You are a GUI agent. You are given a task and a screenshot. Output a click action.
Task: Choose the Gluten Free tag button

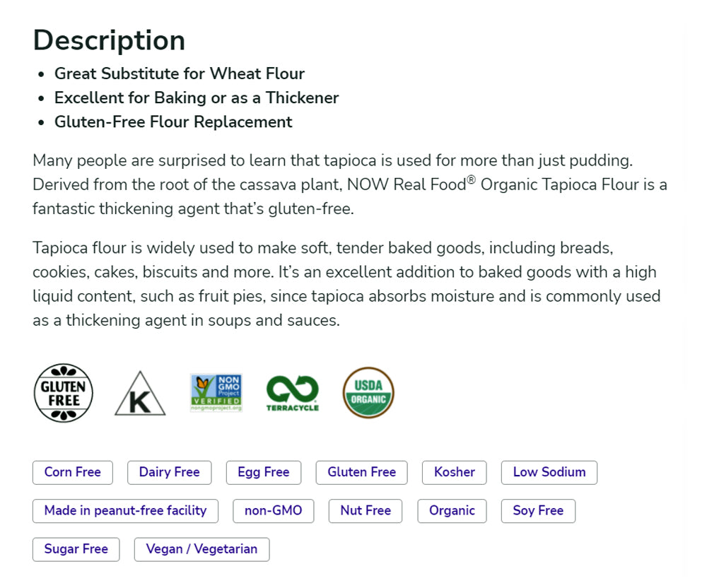(x=362, y=472)
